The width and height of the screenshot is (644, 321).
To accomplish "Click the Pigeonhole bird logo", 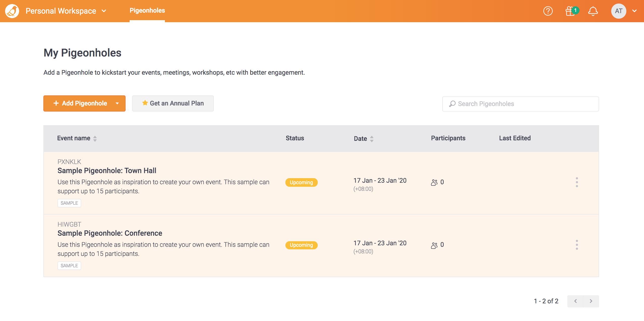I will [x=12, y=11].
